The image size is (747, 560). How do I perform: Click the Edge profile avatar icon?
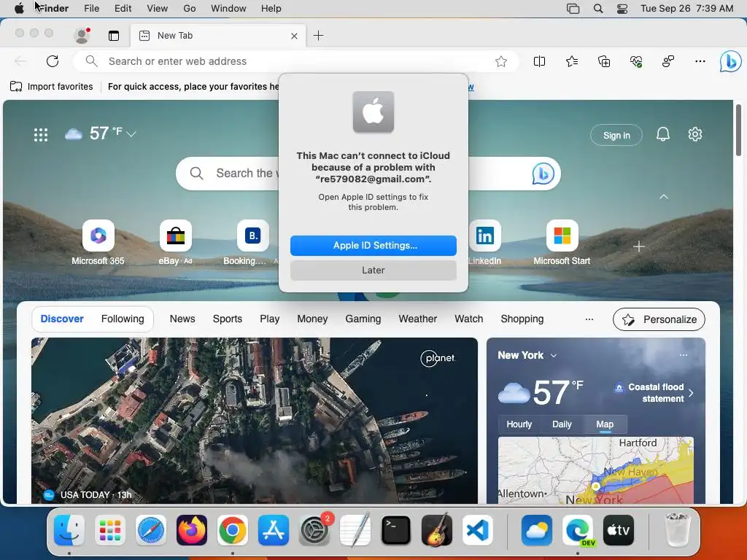click(82, 35)
